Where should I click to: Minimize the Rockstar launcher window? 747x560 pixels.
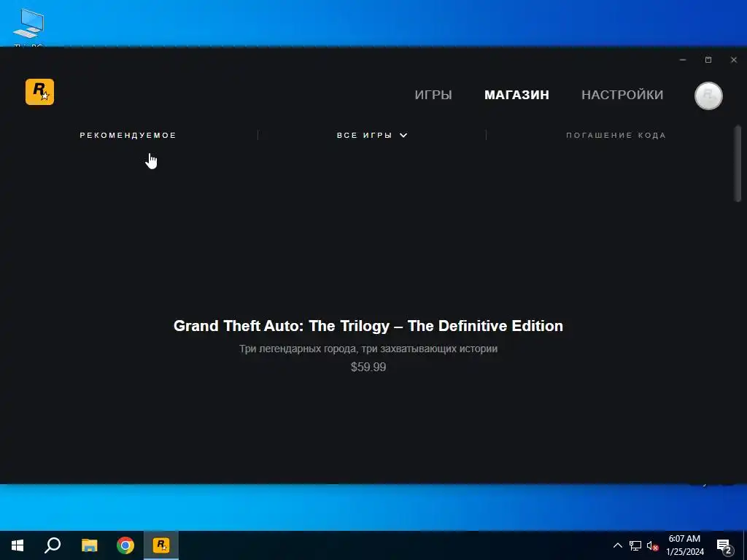[x=683, y=60]
